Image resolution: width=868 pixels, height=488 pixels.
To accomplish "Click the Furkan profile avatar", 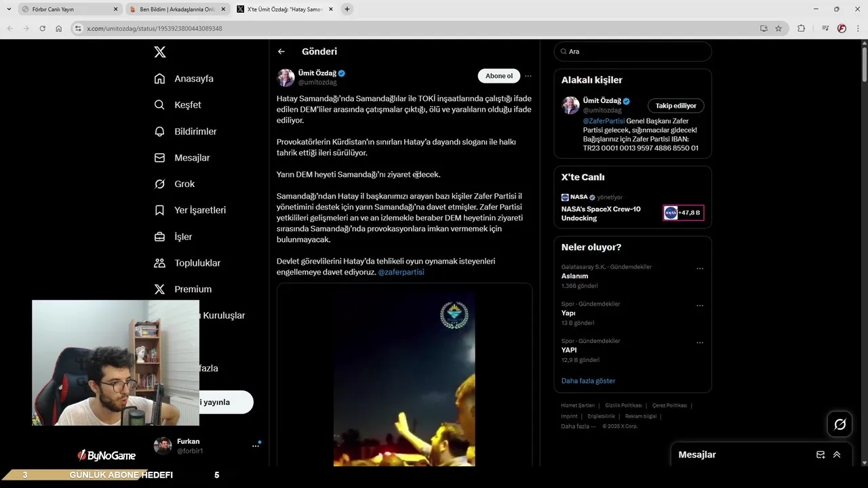I will click(x=163, y=445).
